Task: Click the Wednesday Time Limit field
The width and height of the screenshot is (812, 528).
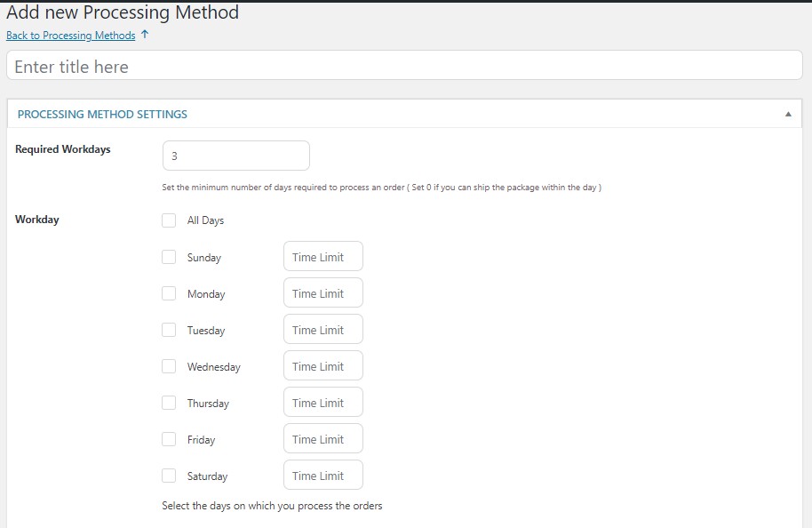Action: [x=323, y=366]
